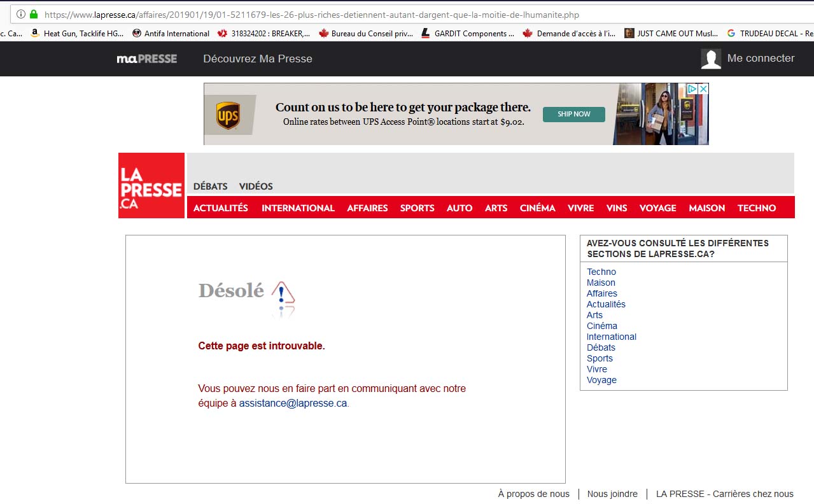Click the user avatar icon beside Me connecter
The height and width of the screenshot is (504, 814).
point(711,59)
